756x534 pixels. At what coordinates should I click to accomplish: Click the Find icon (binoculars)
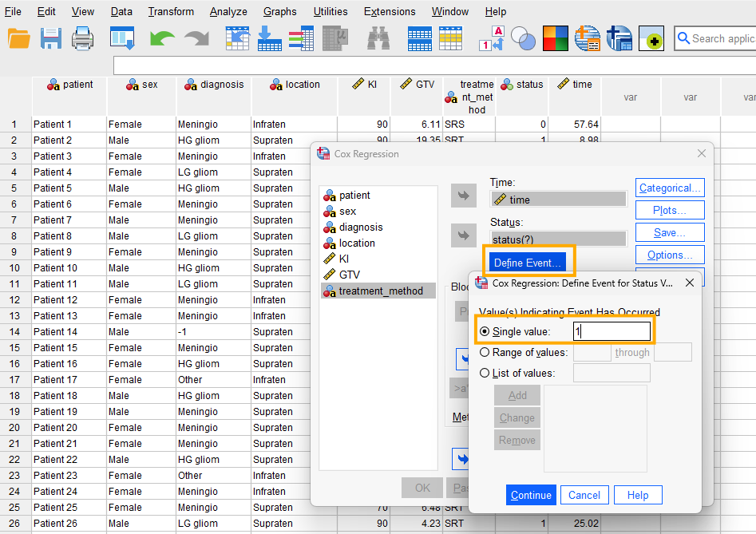coord(378,38)
